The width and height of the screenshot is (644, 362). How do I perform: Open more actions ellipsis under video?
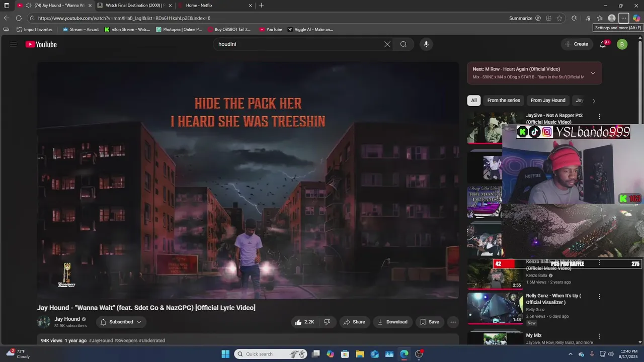tap(453, 322)
